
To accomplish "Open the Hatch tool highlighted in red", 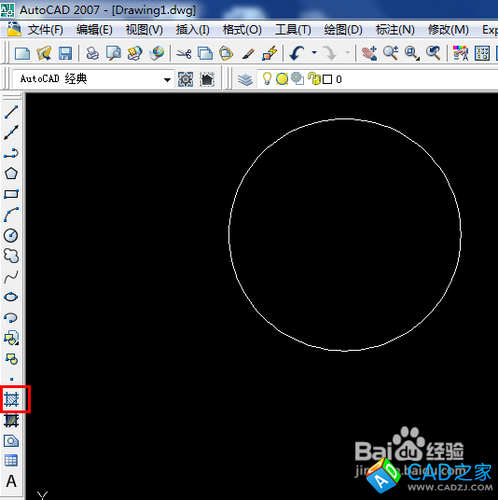I will click(12, 399).
